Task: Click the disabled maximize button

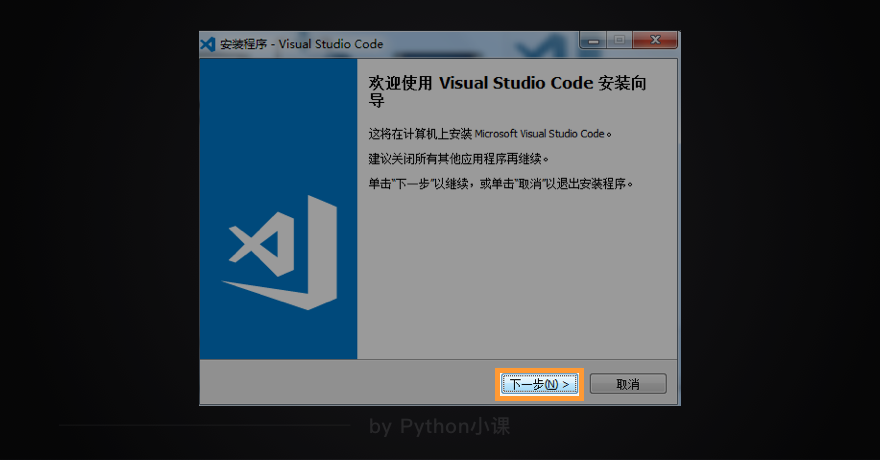Action: tap(620, 40)
